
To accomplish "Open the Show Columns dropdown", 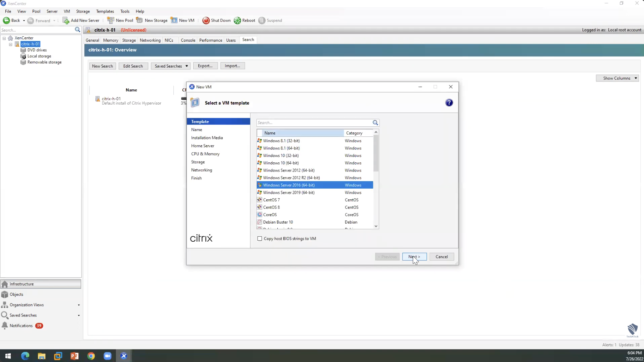I will 617,78.
